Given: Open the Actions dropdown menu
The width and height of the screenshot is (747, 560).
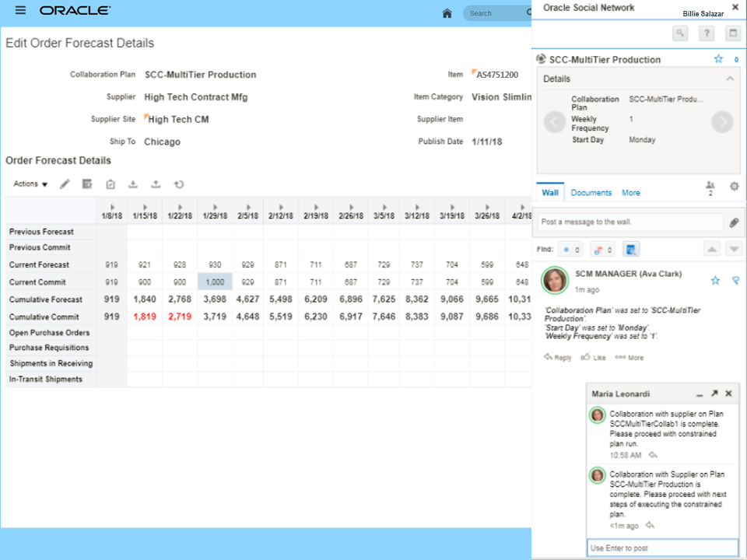Looking at the screenshot, I should coord(30,184).
